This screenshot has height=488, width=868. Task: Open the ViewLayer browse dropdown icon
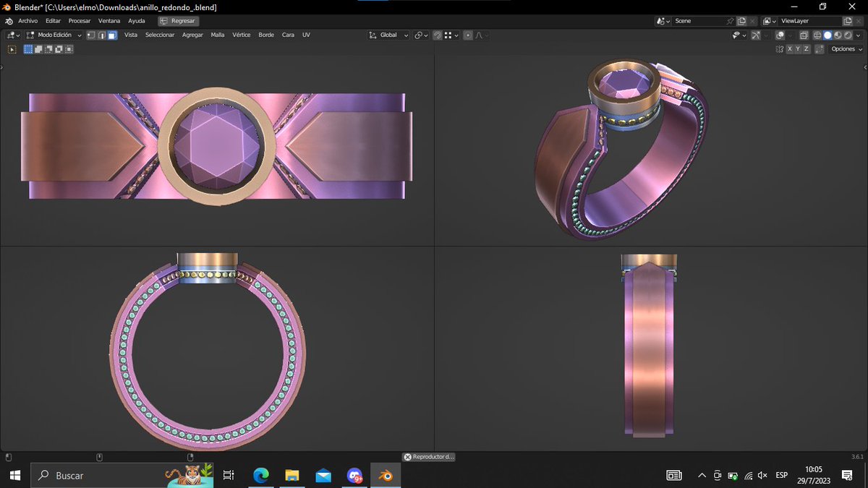pos(770,21)
